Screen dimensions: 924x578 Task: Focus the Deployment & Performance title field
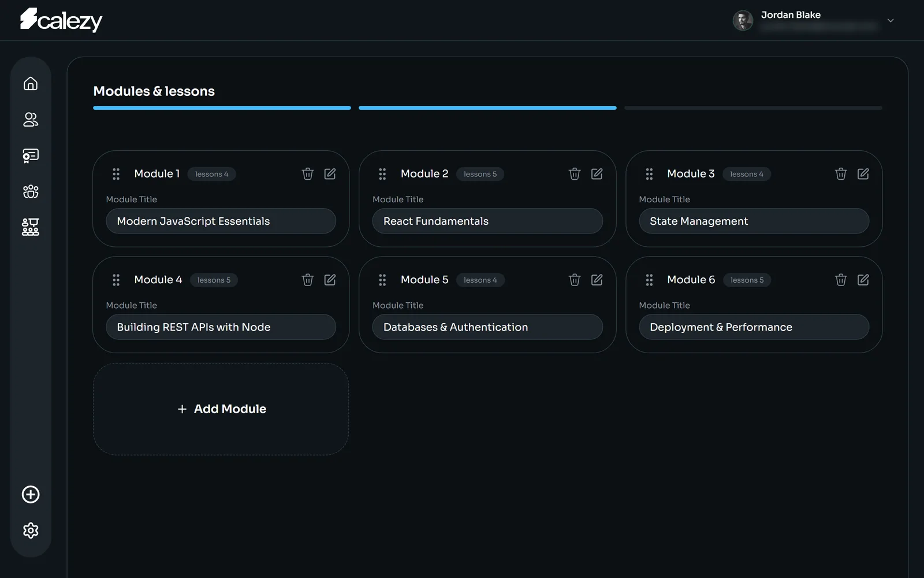(x=754, y=327)
